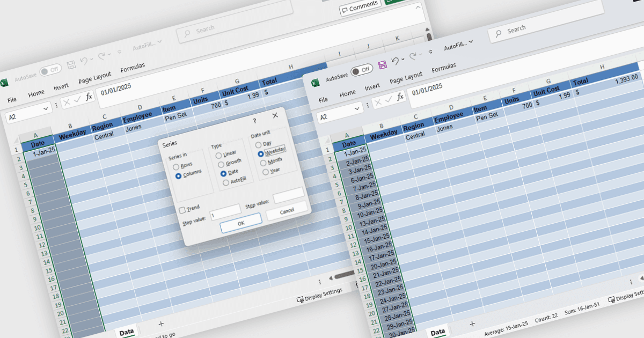This screenshot has width=644, height=338.
Task: Click formula Cancel X in left window
Action: click(x=67, y=102)
